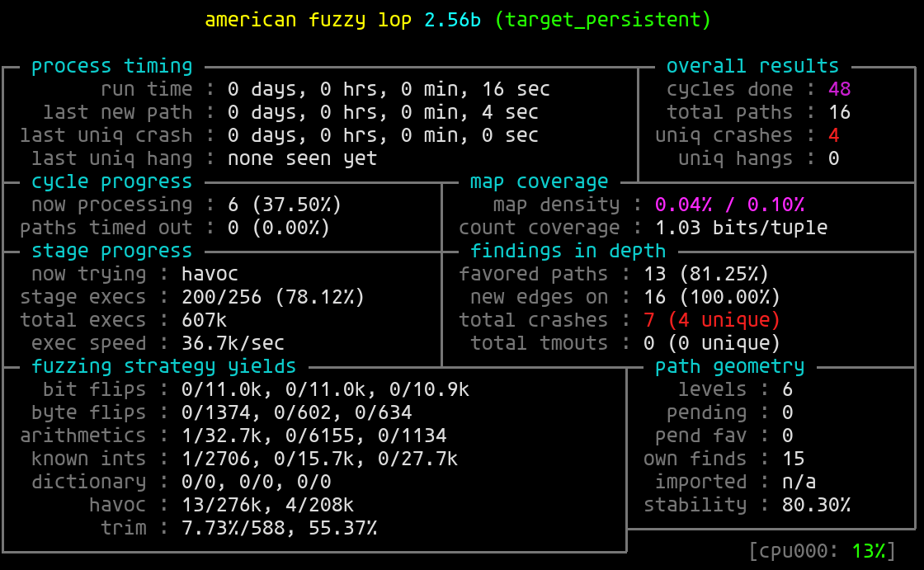The height and width of the screenshot is (570, 924).
Task: Click the title text 'american fuzzy lop'
Action: [x=309, y=20]
